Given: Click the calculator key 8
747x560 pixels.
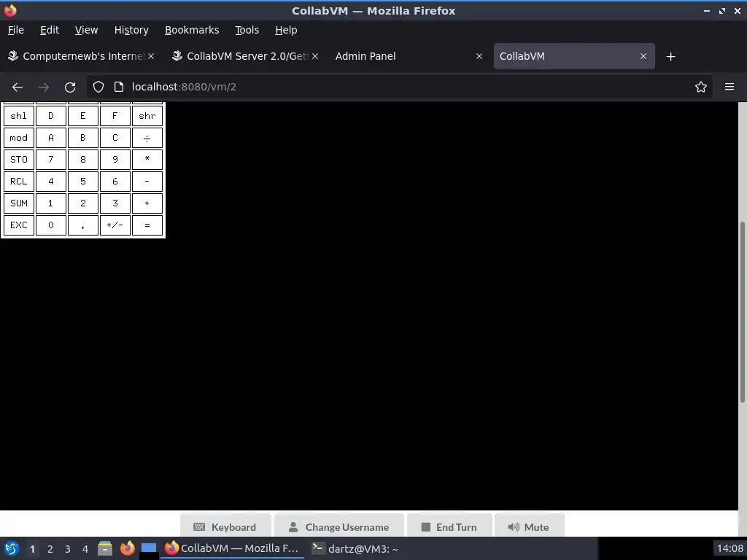Looking at the screenshot, I should [x=83, y=160].
